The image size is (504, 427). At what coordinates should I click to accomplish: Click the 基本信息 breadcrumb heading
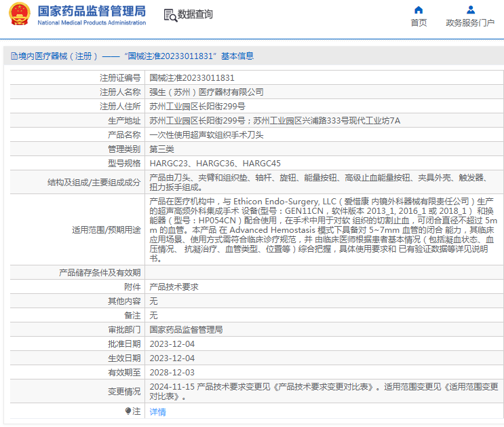pos(237,56)
